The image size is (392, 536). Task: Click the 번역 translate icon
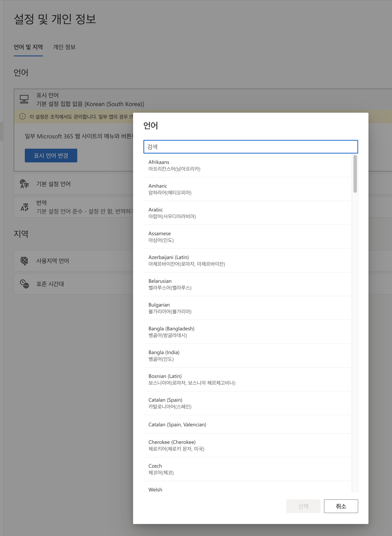(x=24, y=207)
